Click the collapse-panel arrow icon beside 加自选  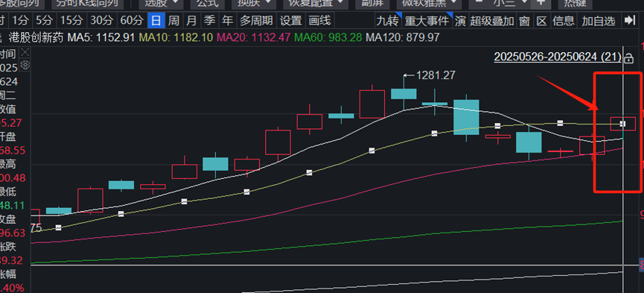coord(629,21)
